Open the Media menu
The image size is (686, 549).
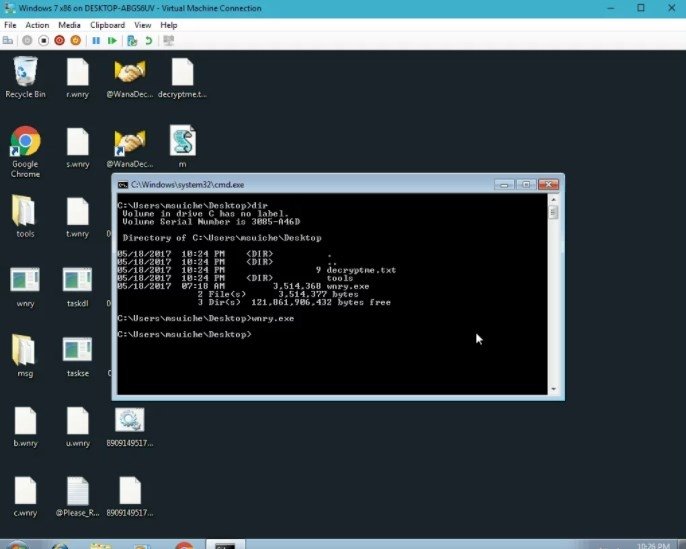(69, 25)
